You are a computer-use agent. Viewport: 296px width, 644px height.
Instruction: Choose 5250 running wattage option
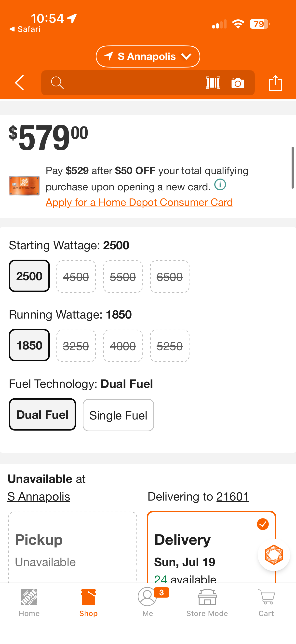170,346
